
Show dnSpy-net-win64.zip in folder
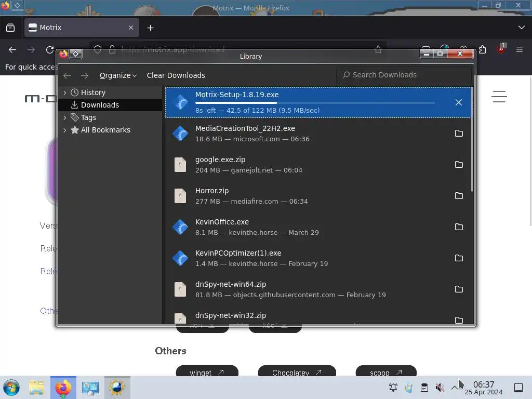click(x=459, y=289)
